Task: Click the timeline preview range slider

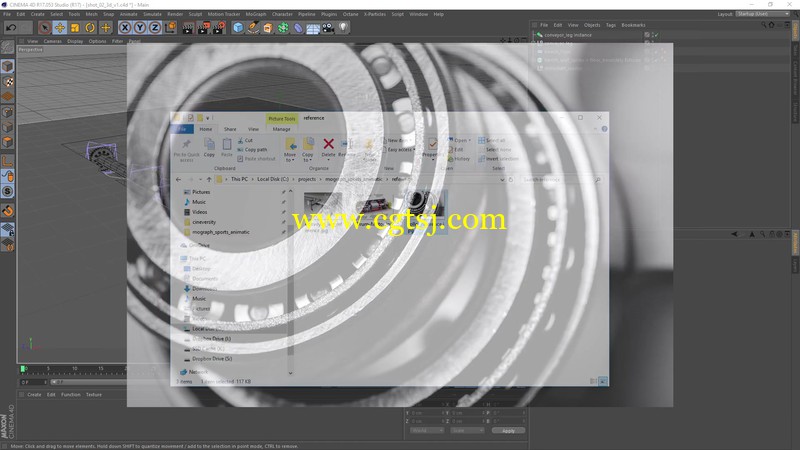Action: [x=88, y=382]
